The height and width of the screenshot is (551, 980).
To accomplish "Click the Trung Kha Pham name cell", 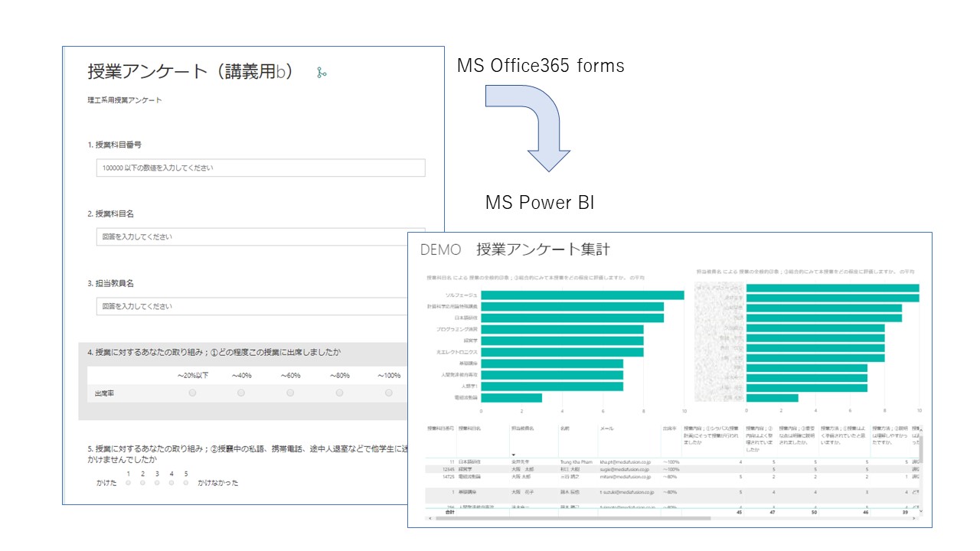I will pos(577,462).
